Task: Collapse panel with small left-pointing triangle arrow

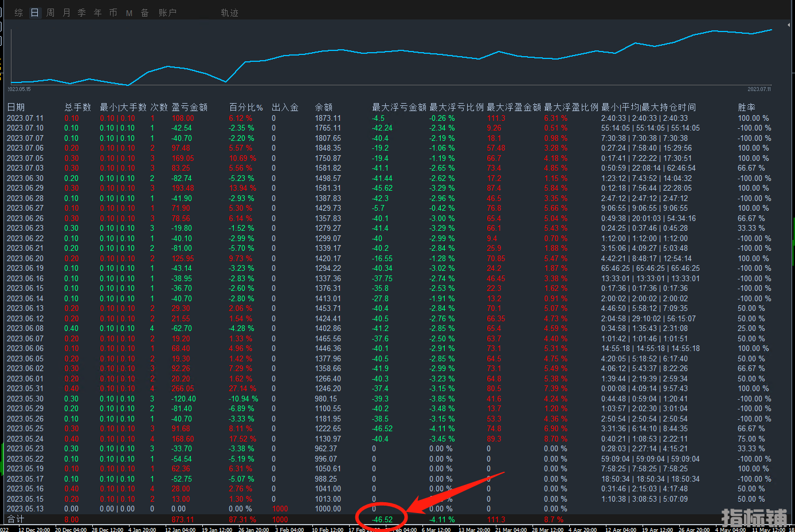Action: (x=789, y=25)
